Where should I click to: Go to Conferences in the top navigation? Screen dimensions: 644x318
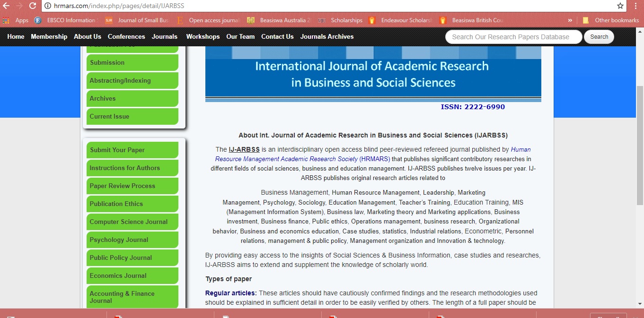tap(126, 36)
